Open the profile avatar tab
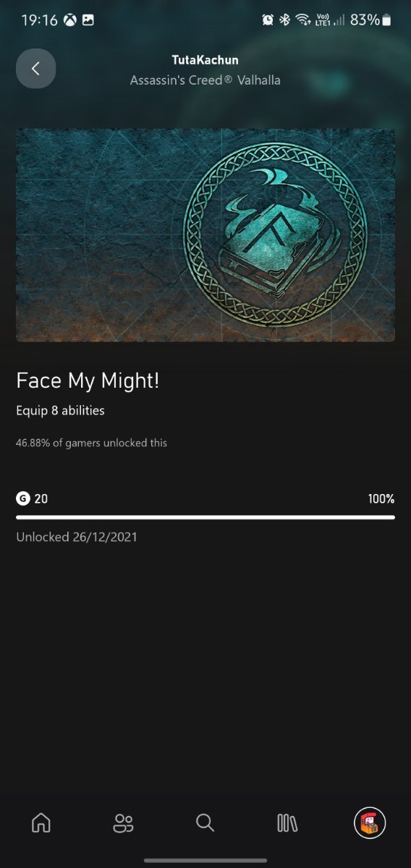The image size is (411, 868). [370, 822]
